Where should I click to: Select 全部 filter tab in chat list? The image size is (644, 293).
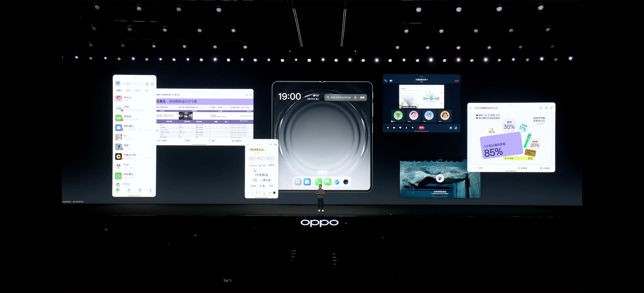[119, 90]
